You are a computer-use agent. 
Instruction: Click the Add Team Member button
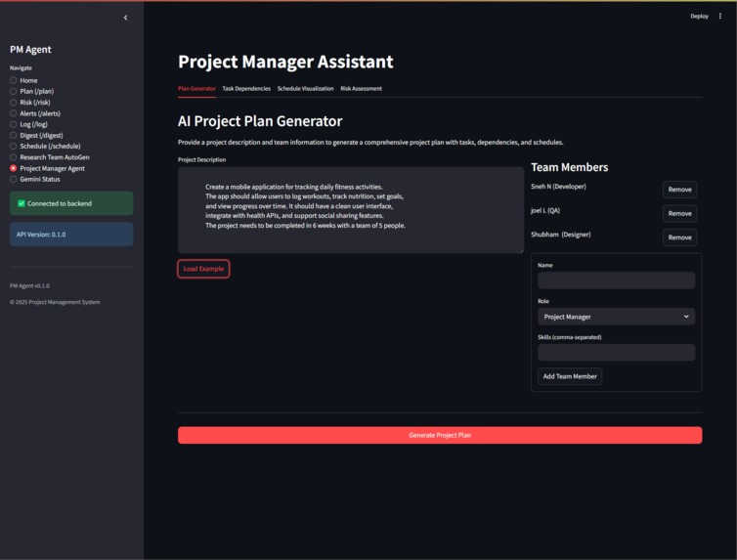pyautogui.click(x=570, y=376)
